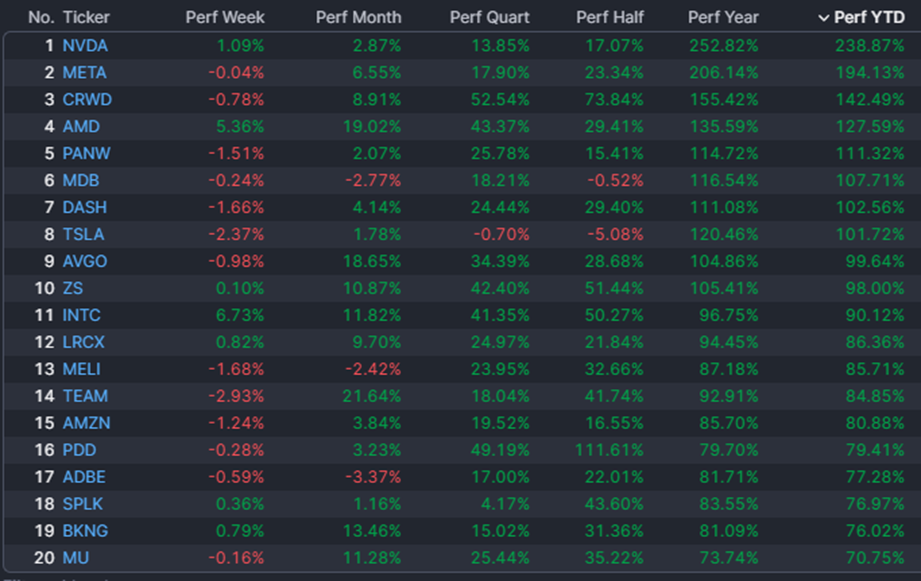Open the TSLA ticker link
The image size is (921, 581).
tap(83, 234)
